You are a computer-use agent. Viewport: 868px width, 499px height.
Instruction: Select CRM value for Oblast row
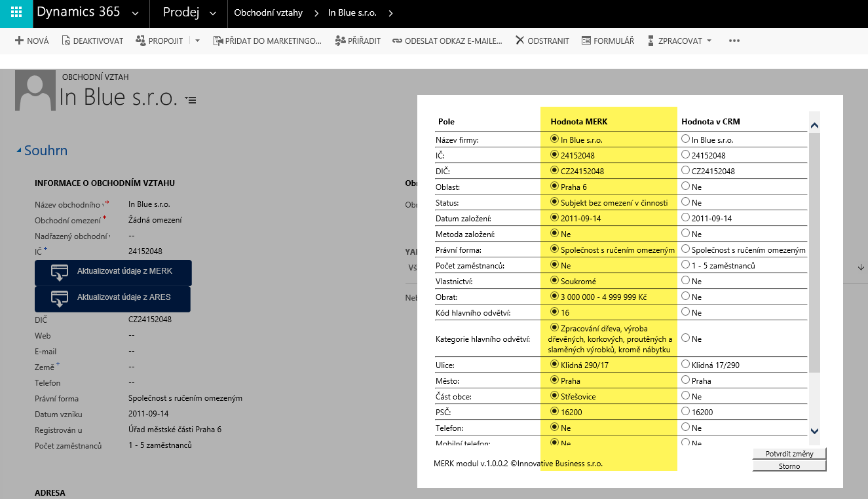[686, 186]
